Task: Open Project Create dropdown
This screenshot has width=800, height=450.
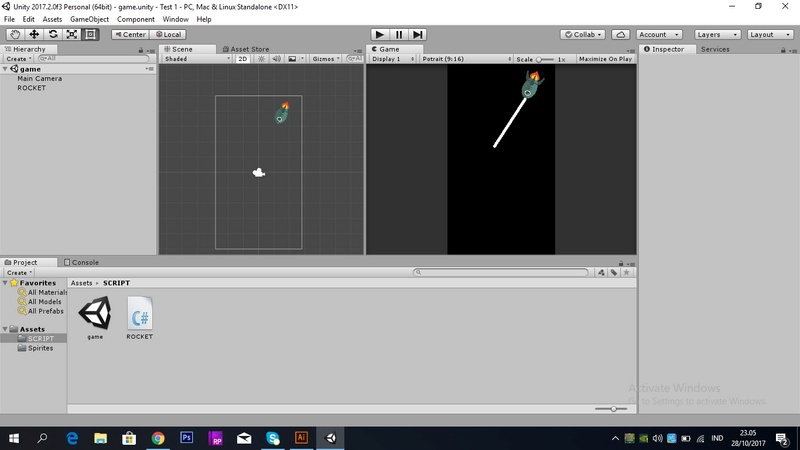Action: (x=19, y=272)
